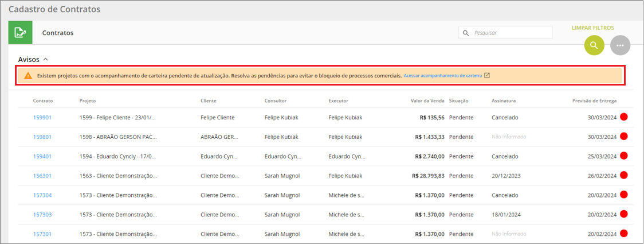The width and height of the screenshot is (644, 244).
Task: Click delivery date 26/02/2024
Action: click(x=602, y=176)
